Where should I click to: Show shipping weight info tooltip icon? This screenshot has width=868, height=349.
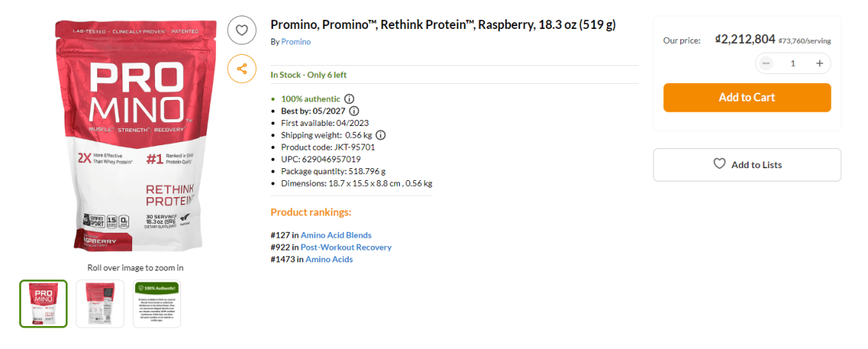pyautogui.click(x=381, y=135)
